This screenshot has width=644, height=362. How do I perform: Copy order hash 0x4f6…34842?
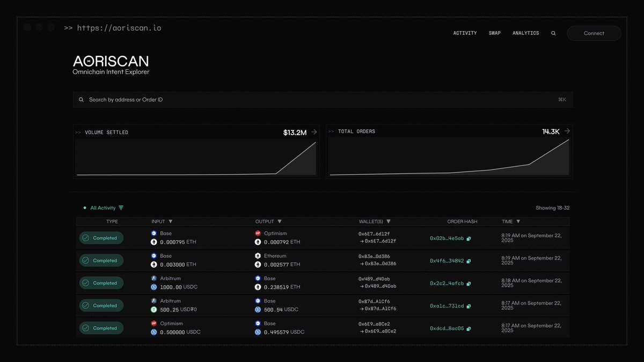469,261
